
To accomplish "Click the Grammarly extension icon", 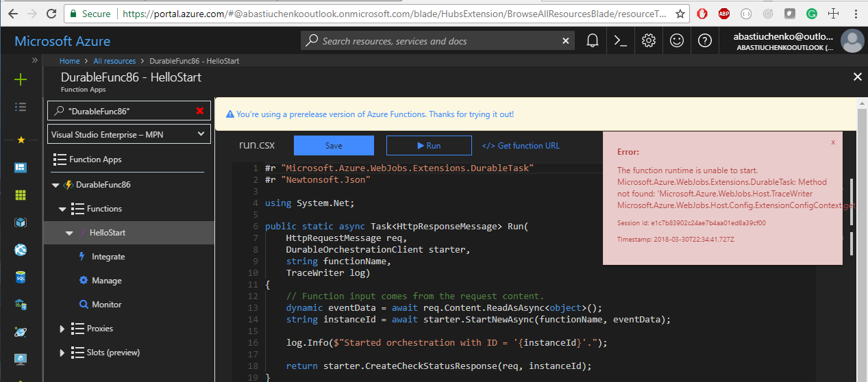I will 811,13.
